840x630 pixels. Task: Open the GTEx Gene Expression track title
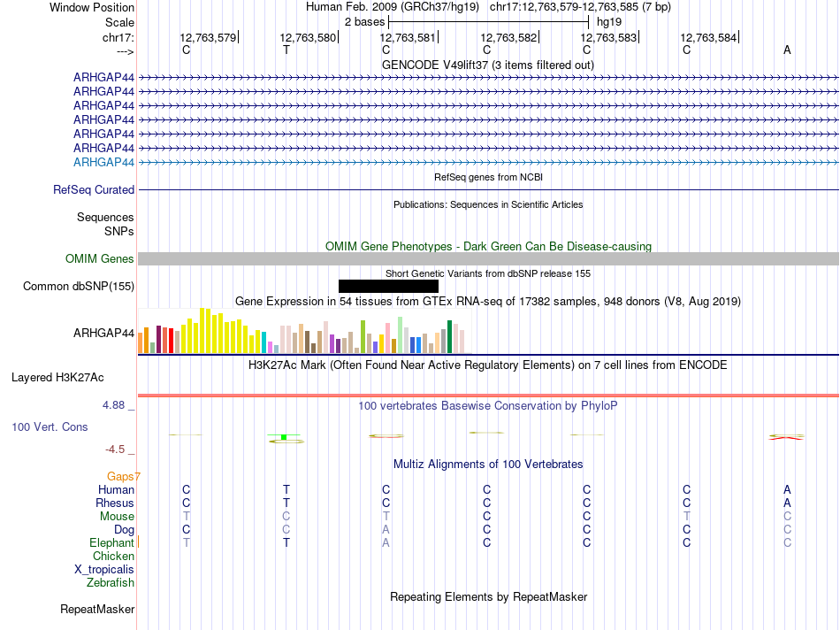pos(488,302)
